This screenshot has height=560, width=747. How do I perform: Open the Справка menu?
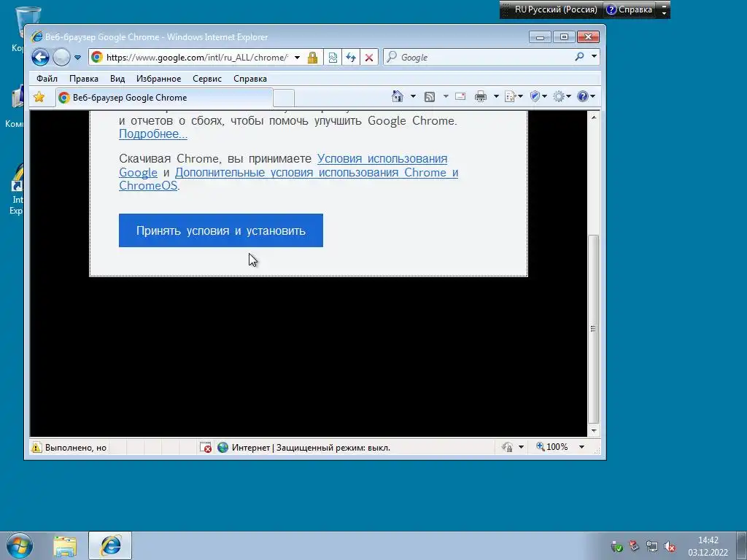tap(250, 79)
